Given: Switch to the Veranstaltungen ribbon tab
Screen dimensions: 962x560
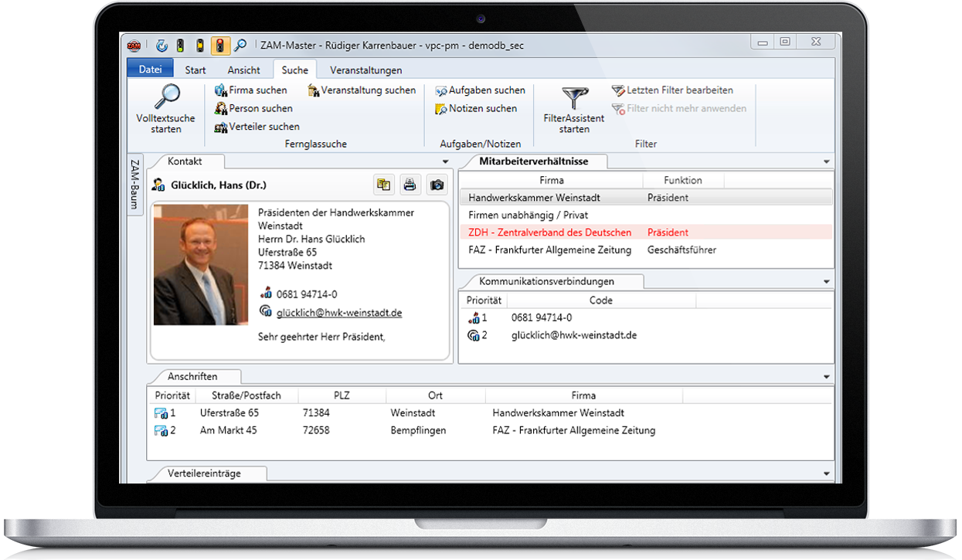Looking at the screenshot, I should point(366,70).
